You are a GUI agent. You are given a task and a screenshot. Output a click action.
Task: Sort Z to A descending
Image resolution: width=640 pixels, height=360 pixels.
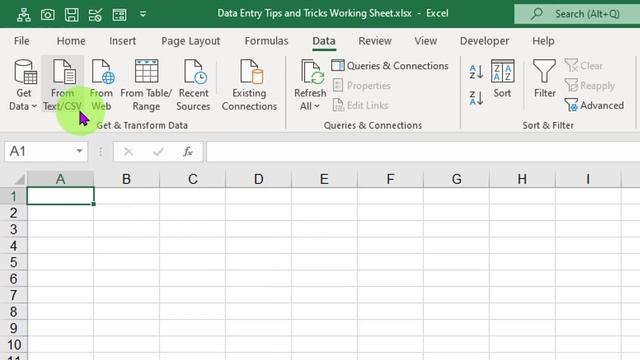coord(476,98)
